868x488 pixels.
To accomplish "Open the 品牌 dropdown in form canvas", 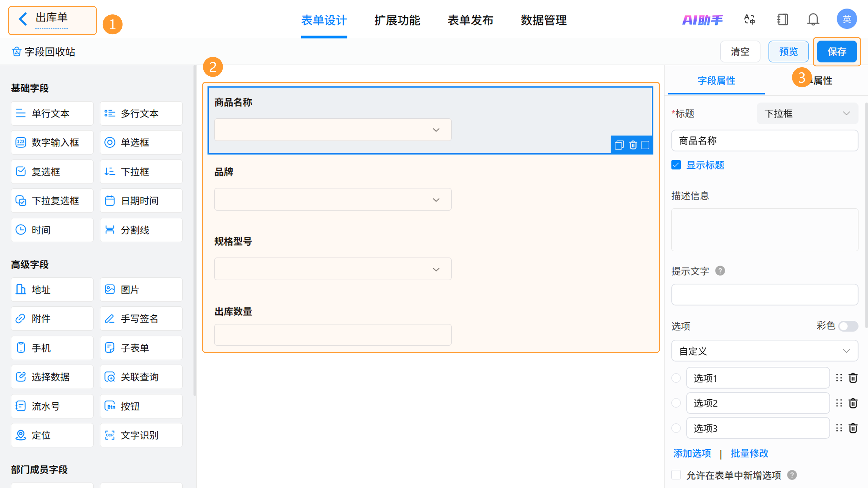I will 333,200.
